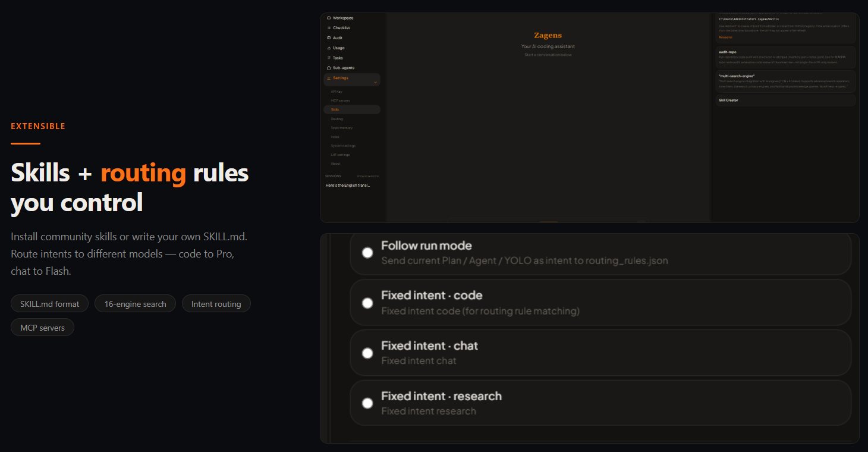Click the Intent routing tag pill
The width and height of the screenshot is (868, 452).
pos(216,304)
